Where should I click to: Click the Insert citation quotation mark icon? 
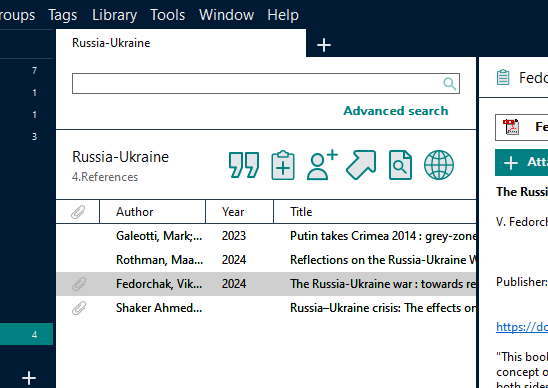click(244, 165)
